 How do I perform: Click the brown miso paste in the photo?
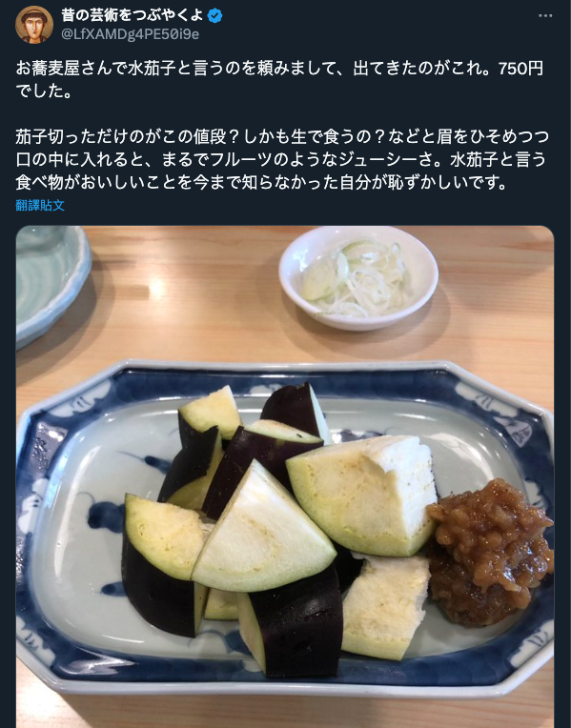tap(489, 553)
